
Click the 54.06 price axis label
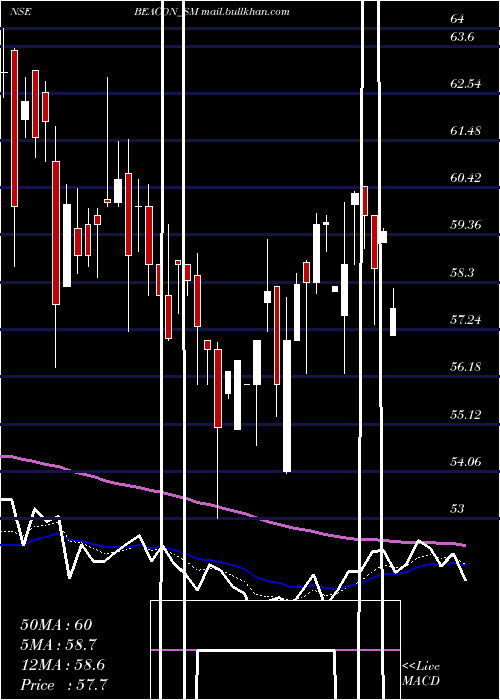pos(466,462)
